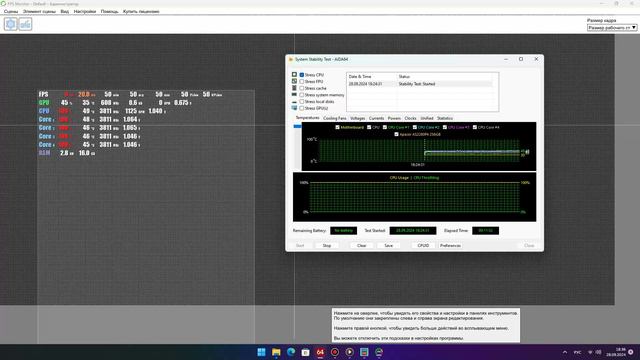The width and height of the screenshot is (640, 360).
Task: Enable the Stress cache checkbox
Action: pos(302,88)
